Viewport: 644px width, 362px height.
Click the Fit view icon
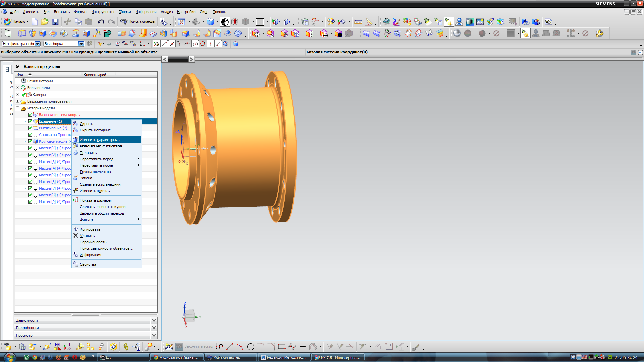click(x=181, y=22)
